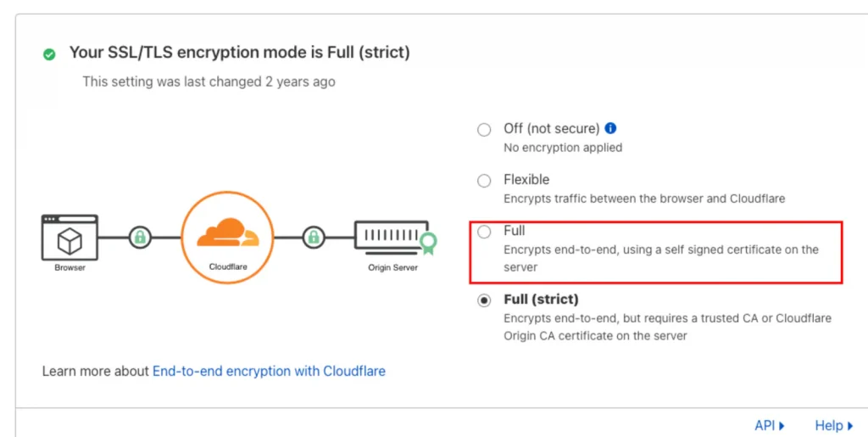
Task: Click the green certificate ribbon badge
Action: click(428, 244)
